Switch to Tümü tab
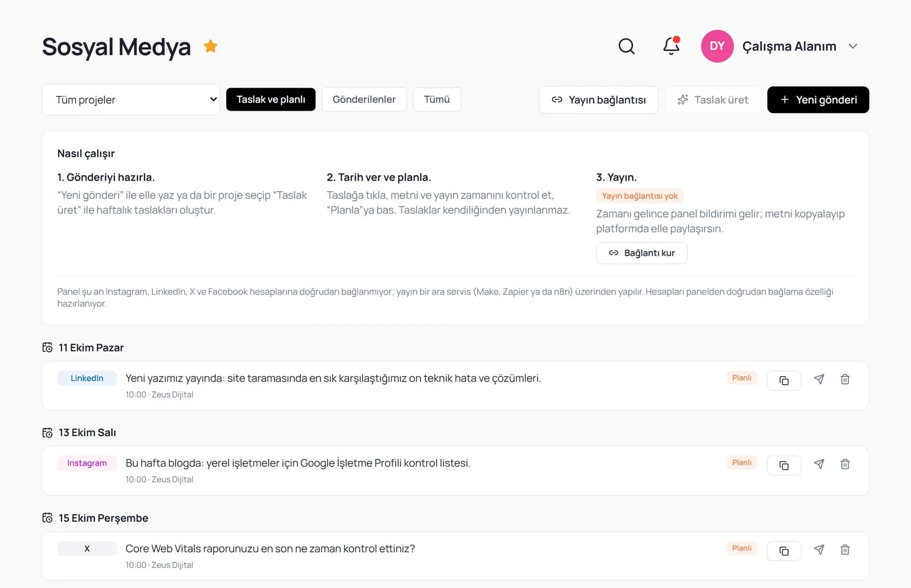The height and width of the screenshot is (588, 911). click(x=437, y=99)
